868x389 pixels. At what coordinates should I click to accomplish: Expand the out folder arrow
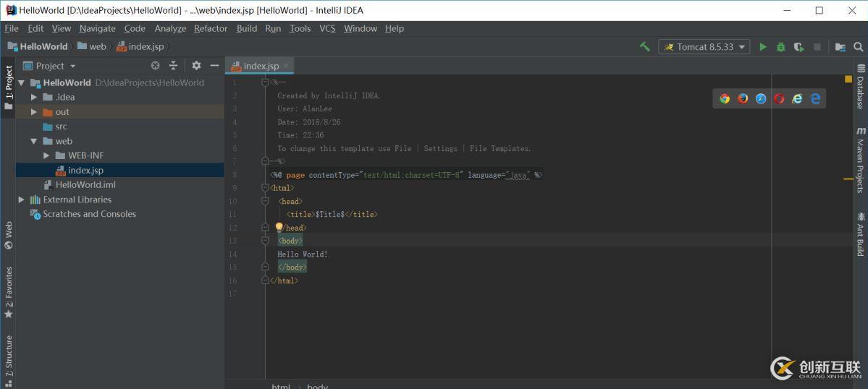coord(34,112)
